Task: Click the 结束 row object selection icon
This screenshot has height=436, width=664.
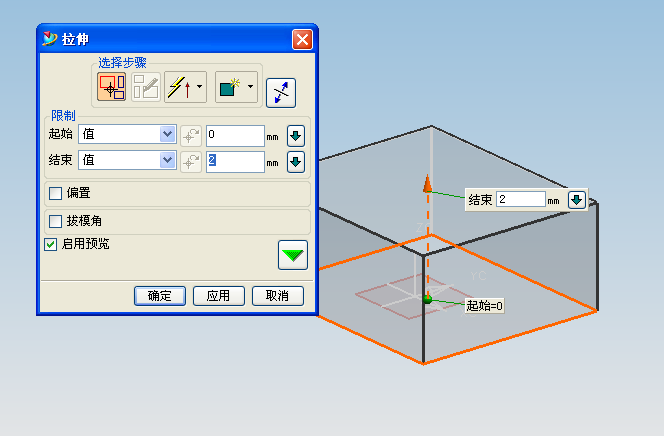Action: pyautogui.click(x=191, y=162)
